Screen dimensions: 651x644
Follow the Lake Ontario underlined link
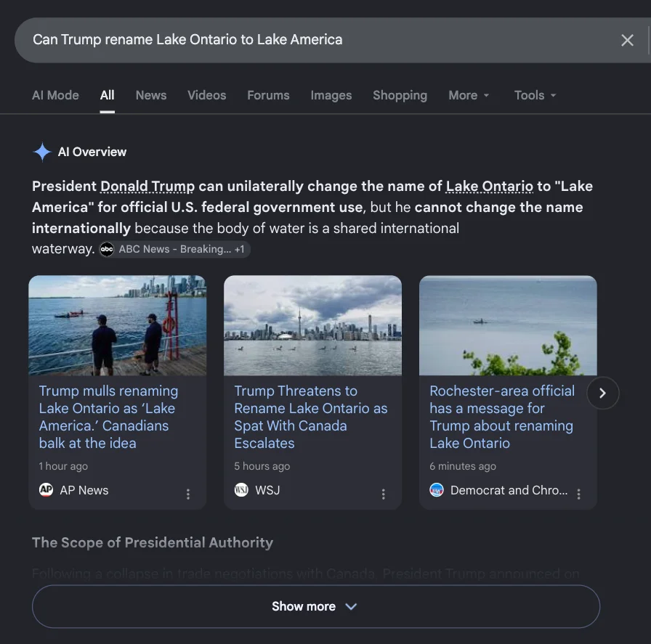(489, 187)
